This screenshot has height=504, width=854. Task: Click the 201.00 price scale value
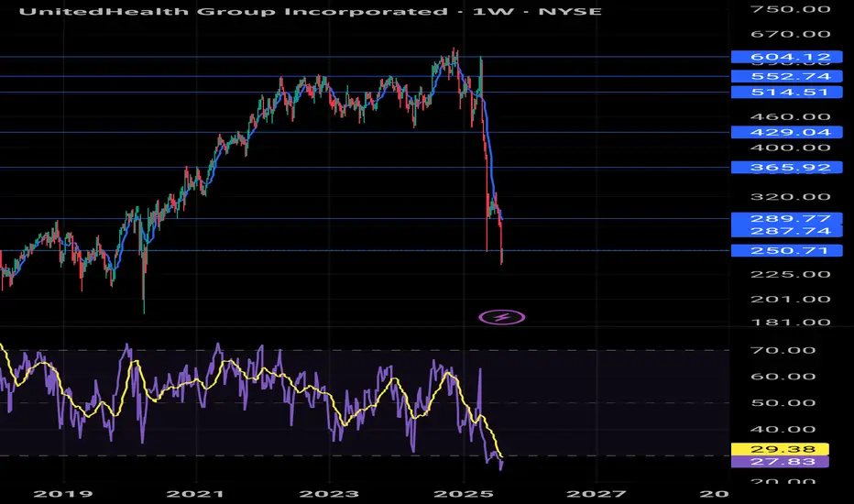tap(790, 299)
